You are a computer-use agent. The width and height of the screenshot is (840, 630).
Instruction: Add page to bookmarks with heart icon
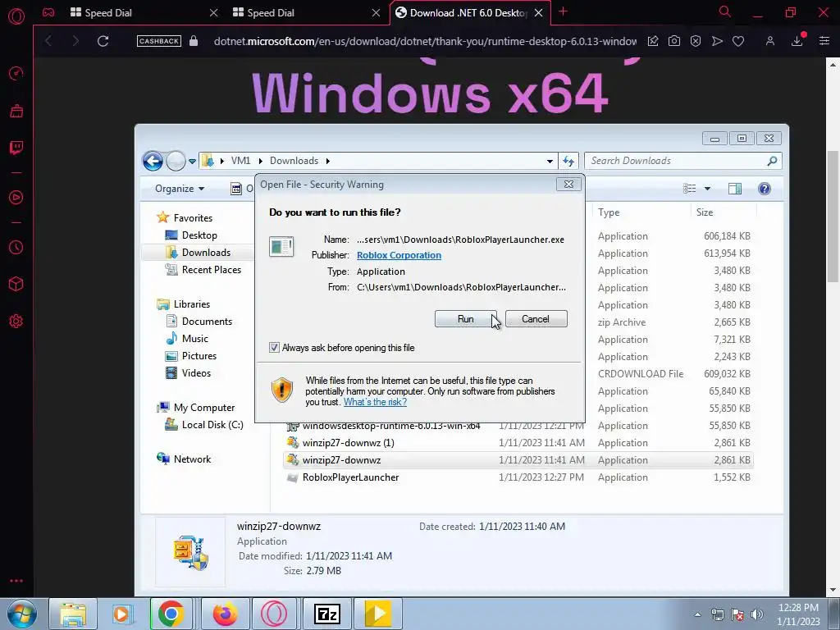pos(738,41)
